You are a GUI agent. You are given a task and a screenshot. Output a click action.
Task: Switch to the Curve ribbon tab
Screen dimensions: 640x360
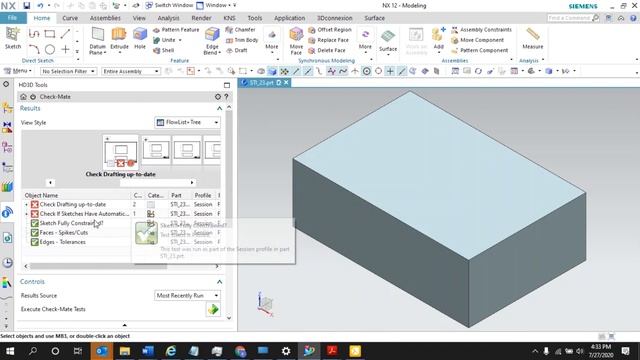[70, 18]
